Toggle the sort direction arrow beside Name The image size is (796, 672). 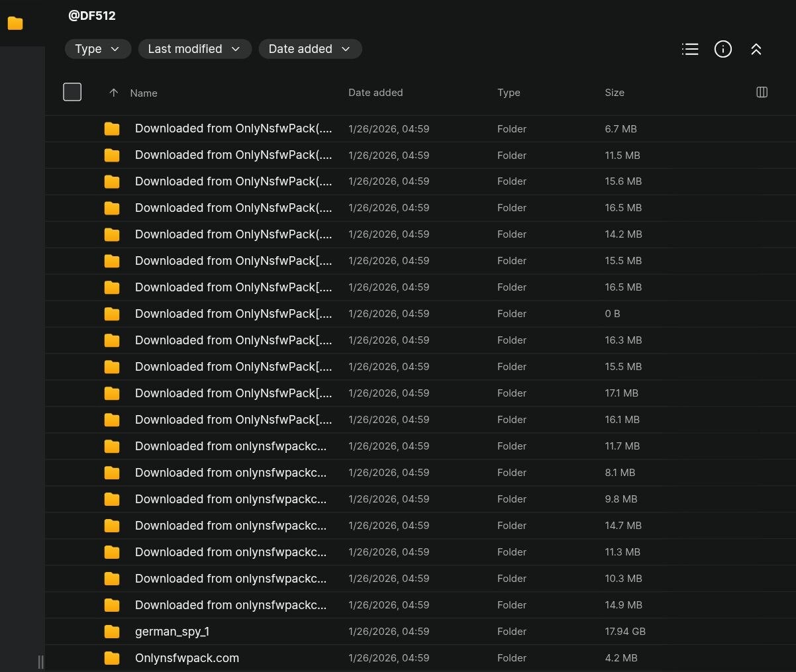pyautogui.click(x=113, y=93)
